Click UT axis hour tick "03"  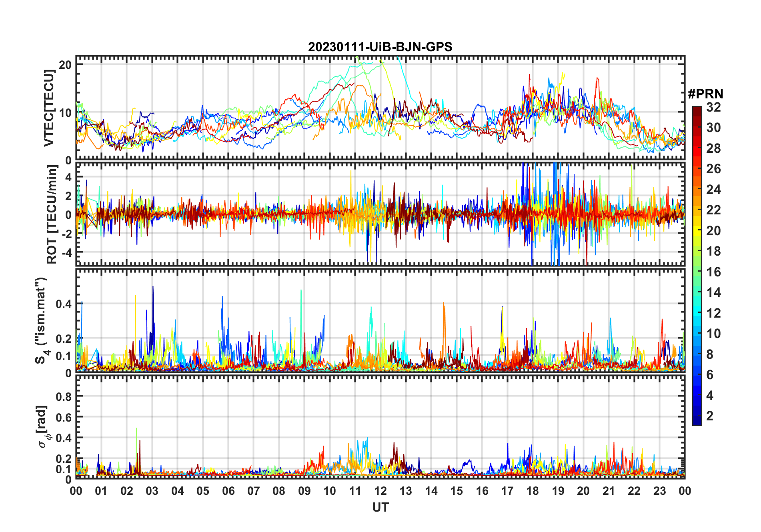pyautogui.click(x=152, y=491)
